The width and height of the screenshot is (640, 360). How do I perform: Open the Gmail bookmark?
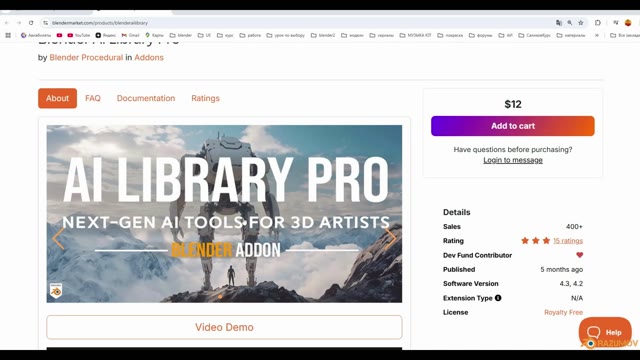coord(130,36)
